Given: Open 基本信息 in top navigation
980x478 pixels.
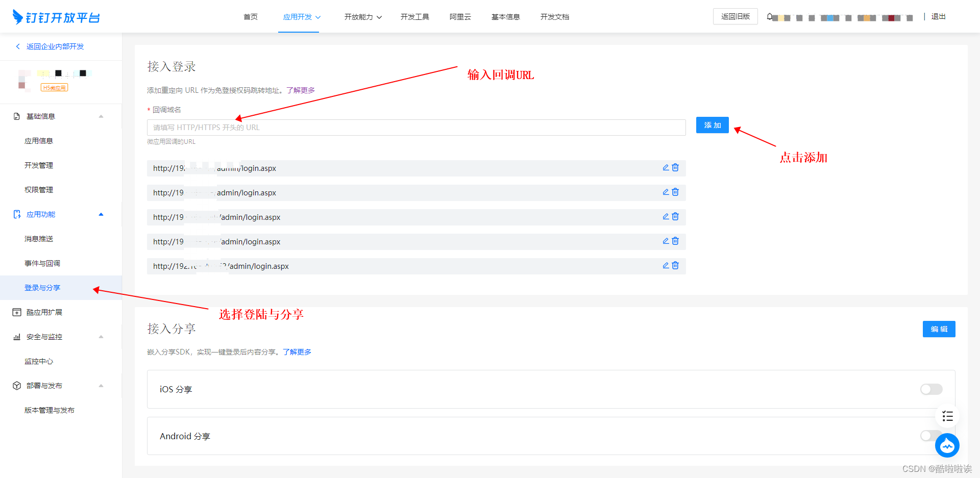Looking at the screenshot, I should coord(506,17).
